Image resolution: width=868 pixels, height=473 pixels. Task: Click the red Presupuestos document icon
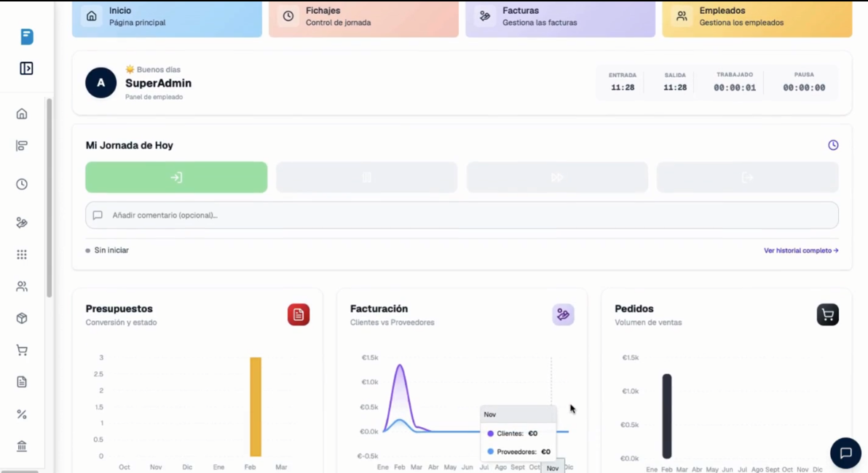[299, 314]
